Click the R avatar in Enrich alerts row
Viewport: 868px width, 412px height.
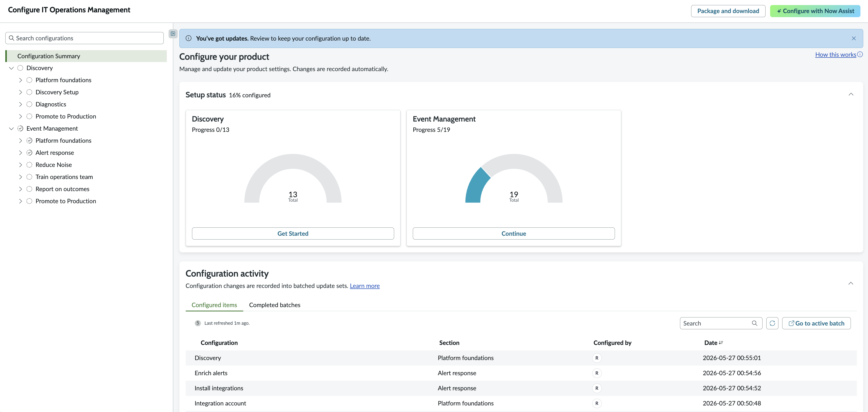tap(597, 373)
